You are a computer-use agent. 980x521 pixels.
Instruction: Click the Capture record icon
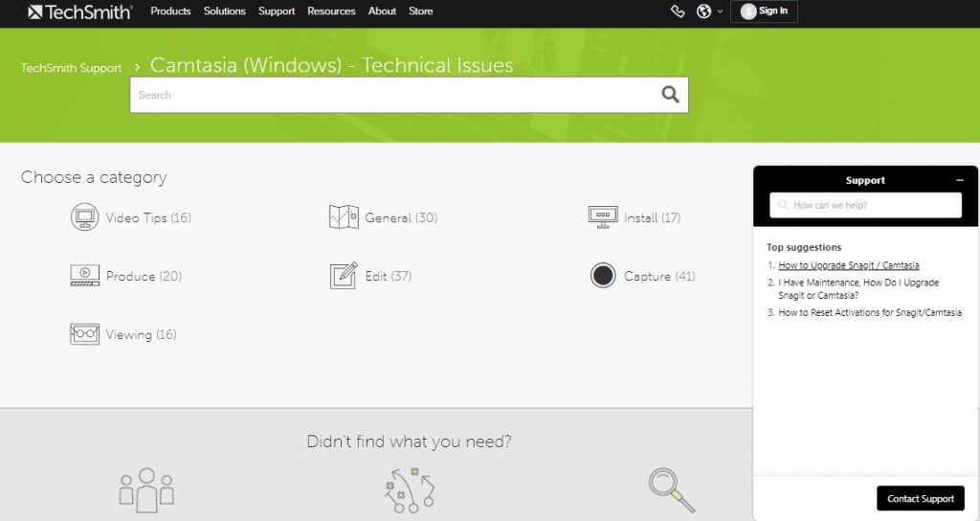coord(603,275)
